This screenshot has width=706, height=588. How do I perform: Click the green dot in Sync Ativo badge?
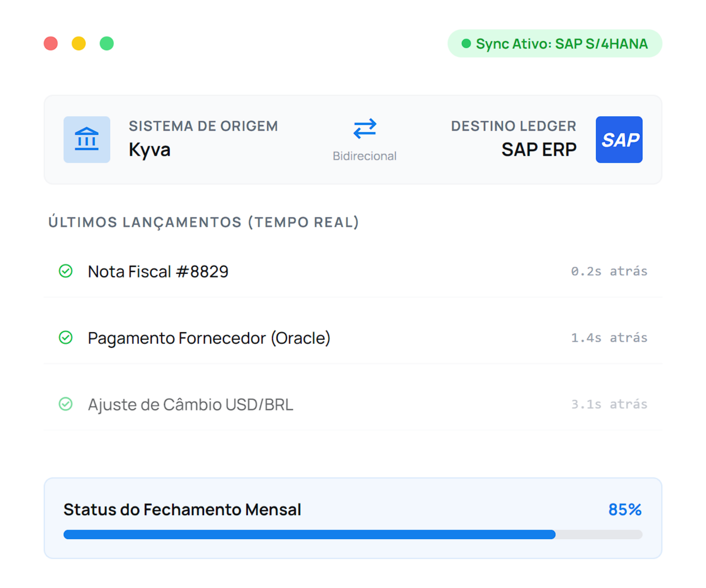(x=466, y=44)
